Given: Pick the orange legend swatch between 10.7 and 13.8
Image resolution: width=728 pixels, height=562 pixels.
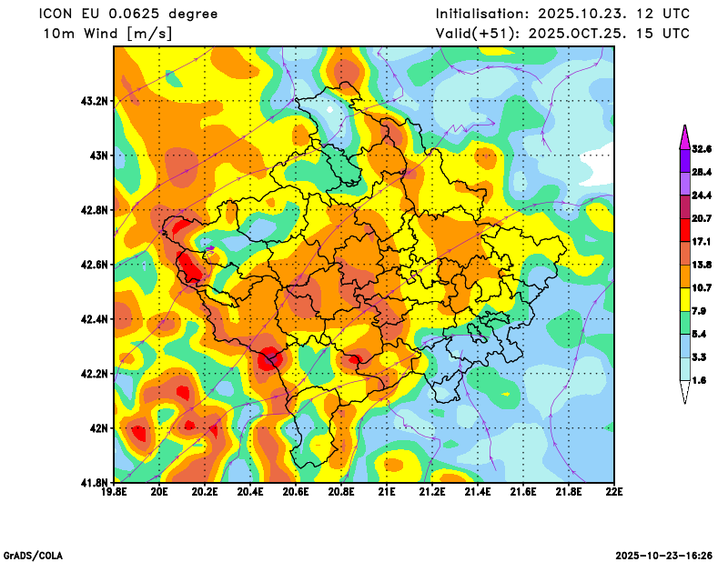Looking at the screenshot, I should 683,276.
